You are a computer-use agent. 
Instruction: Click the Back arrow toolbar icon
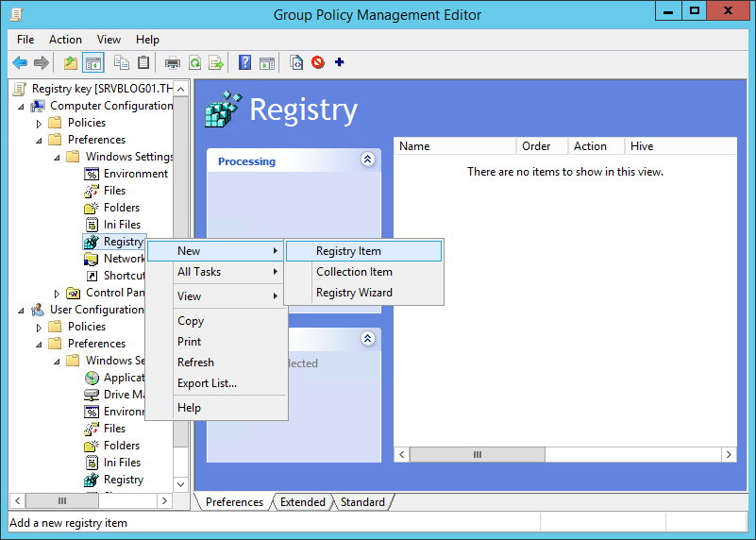click(x=20, y=63)
